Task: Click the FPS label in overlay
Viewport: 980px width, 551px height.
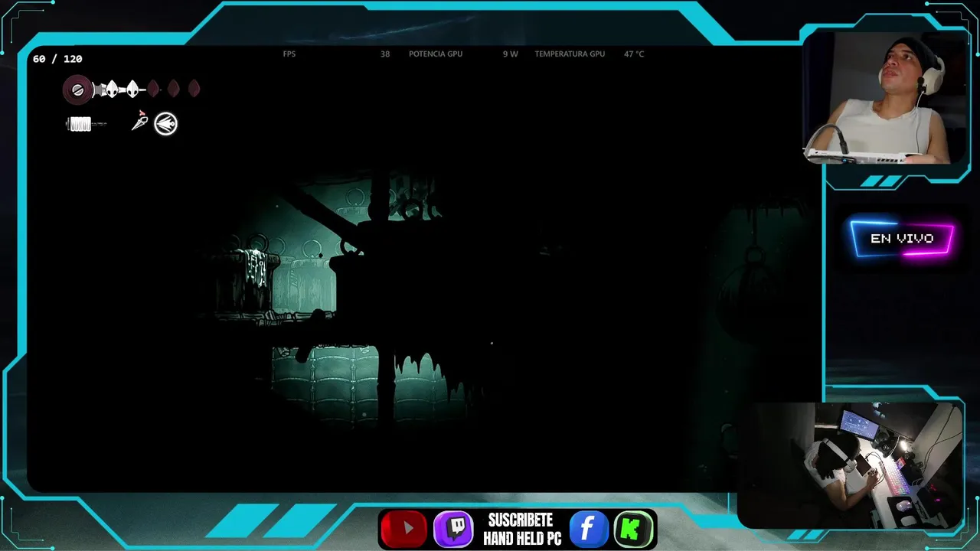Action: pos(289,54)
